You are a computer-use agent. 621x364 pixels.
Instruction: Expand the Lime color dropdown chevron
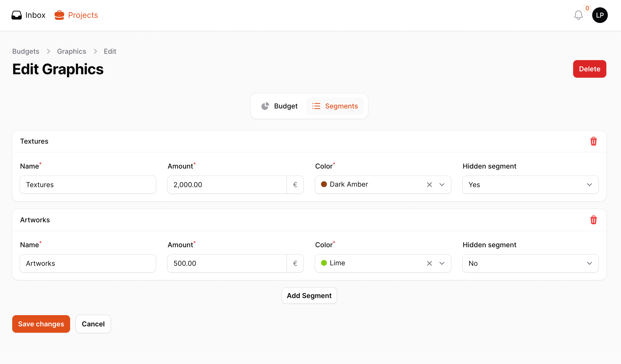442,263
